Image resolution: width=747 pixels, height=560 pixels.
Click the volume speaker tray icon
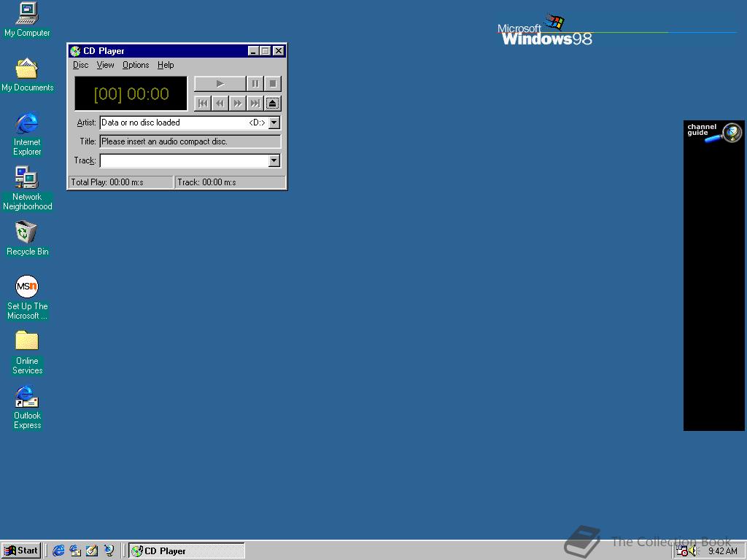coord(692,551)
